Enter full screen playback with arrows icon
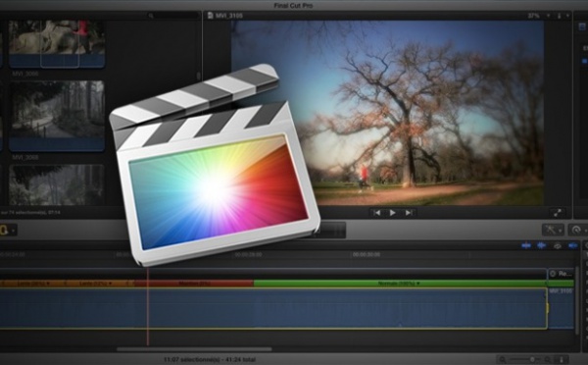The width and height of the screenshot is (588, 365). click(558, 213)
